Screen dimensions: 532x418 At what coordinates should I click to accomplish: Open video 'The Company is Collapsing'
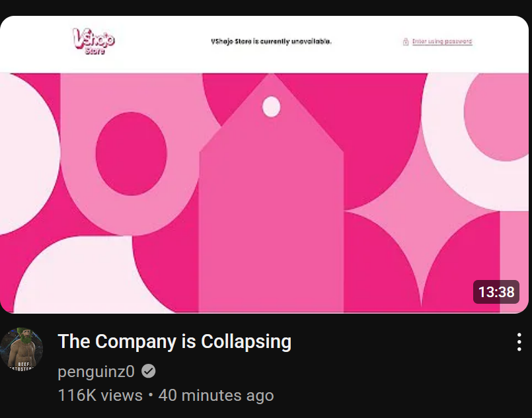point(174,341)
